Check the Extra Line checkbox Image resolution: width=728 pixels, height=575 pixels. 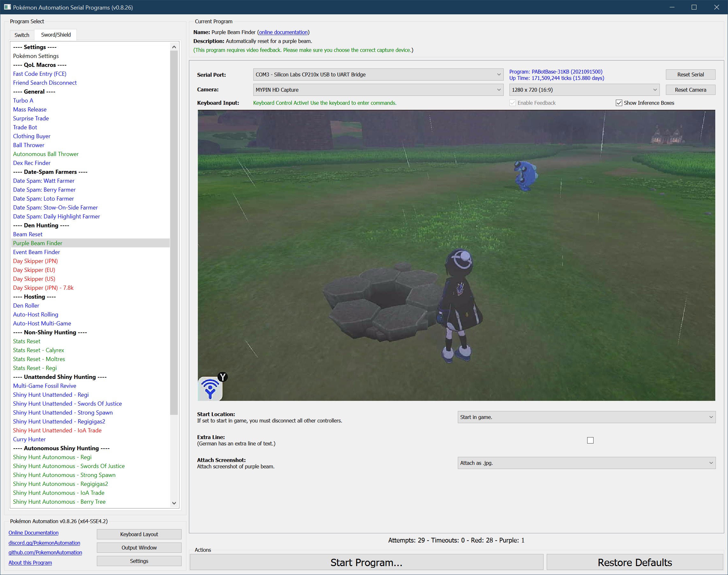coord(590,440)
